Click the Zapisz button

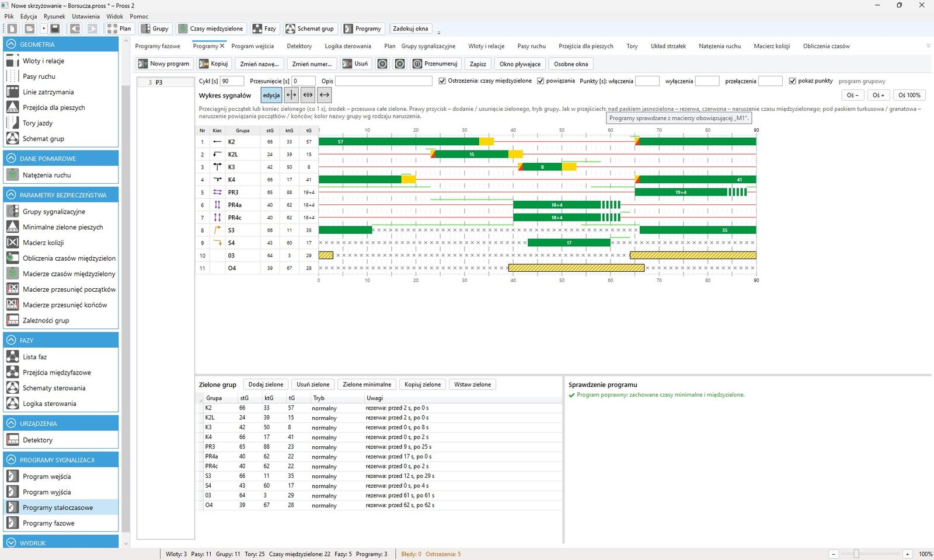tap(478, 64)
